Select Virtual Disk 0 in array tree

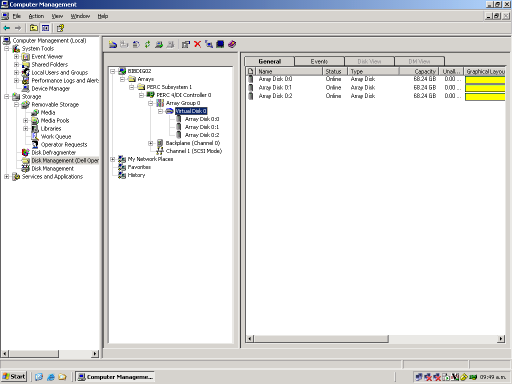pos(191,111)
